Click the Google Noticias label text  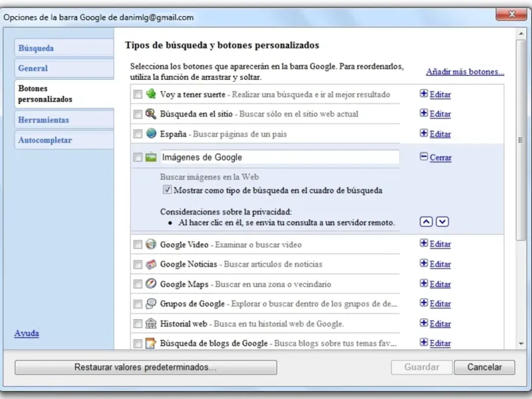[188, 264]
